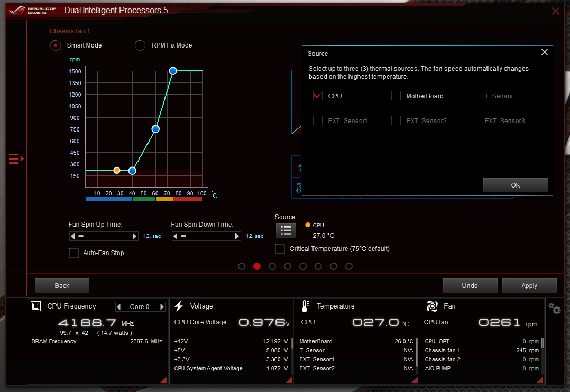Click the Fan Spin Up Time slider thumb

click(81, 236)
